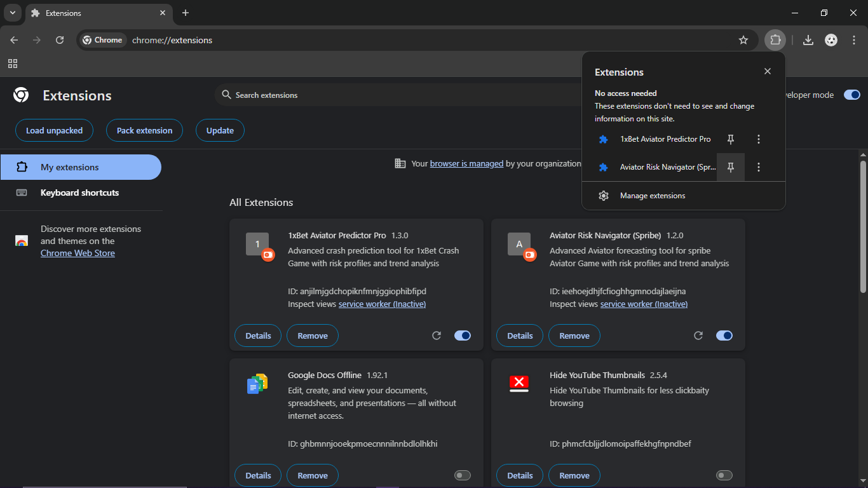Close the Extensions popup panel
Viewport: 868px width, 488px height.
pos(768,71)
